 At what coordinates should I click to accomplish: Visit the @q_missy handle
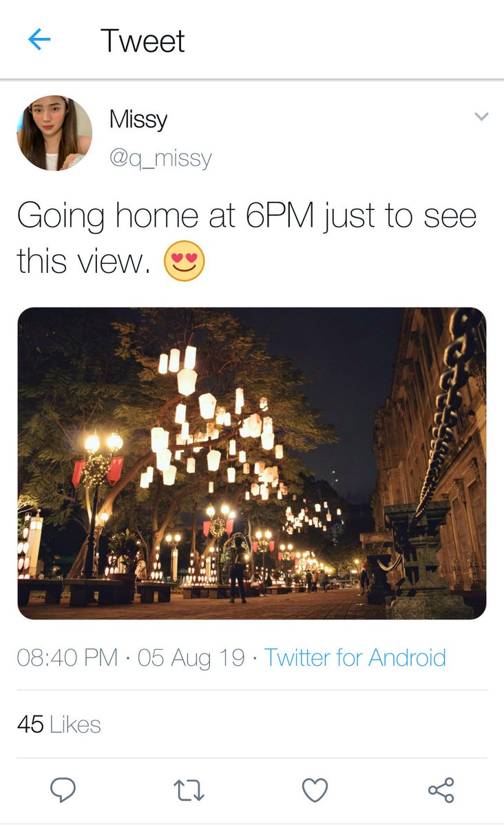160,159
